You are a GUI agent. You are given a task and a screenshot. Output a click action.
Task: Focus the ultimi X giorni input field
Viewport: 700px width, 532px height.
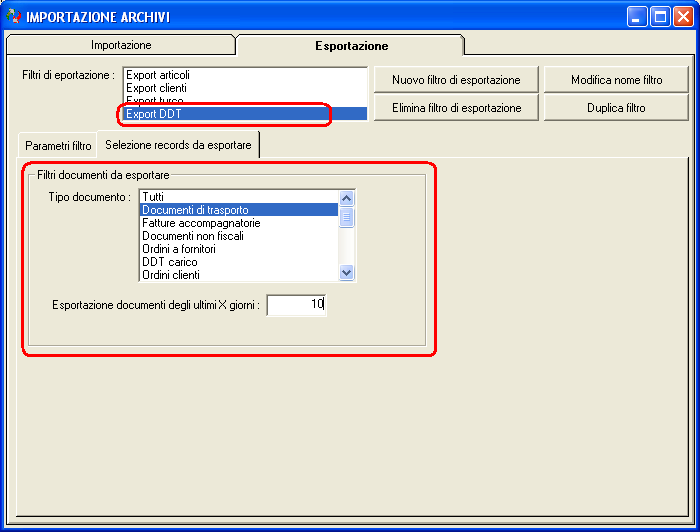click(296, 305)
